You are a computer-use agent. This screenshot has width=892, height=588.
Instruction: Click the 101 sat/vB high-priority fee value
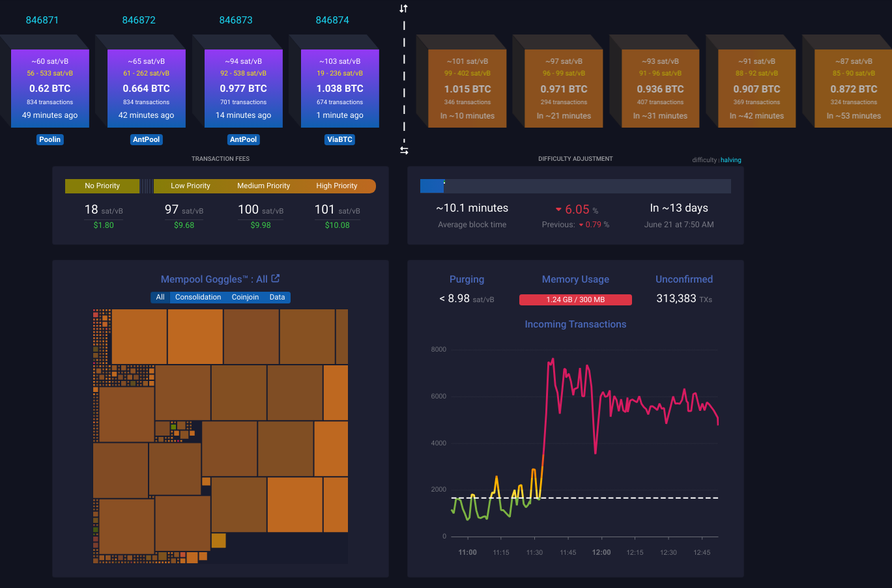[x=337, y=210]
